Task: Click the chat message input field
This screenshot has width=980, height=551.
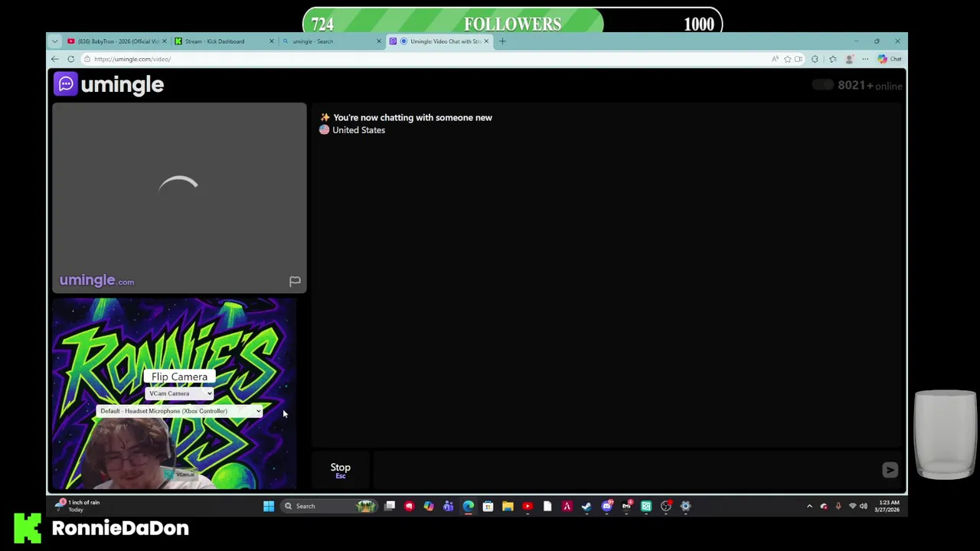Action: point(624,470)
